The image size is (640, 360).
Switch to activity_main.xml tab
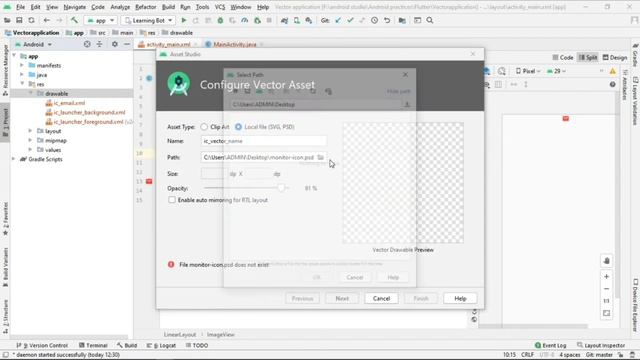(x=168, y=44)
